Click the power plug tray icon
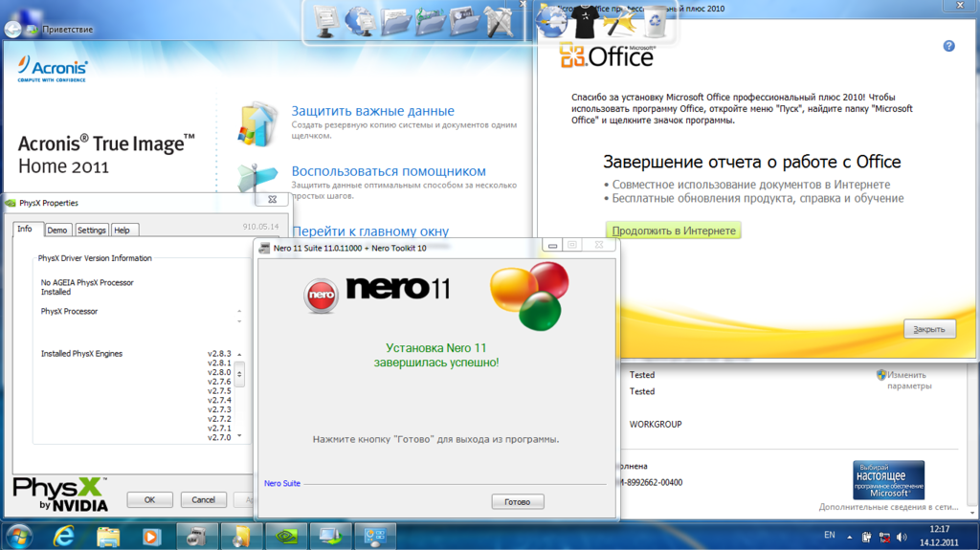The image size is (980, 550). [x=867, y=537]
